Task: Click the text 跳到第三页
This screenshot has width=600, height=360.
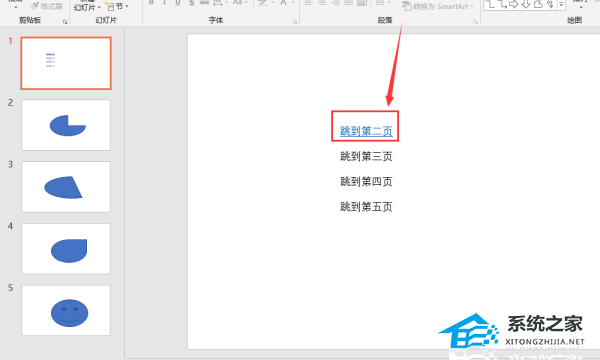Action: click(x=366, y=156)
